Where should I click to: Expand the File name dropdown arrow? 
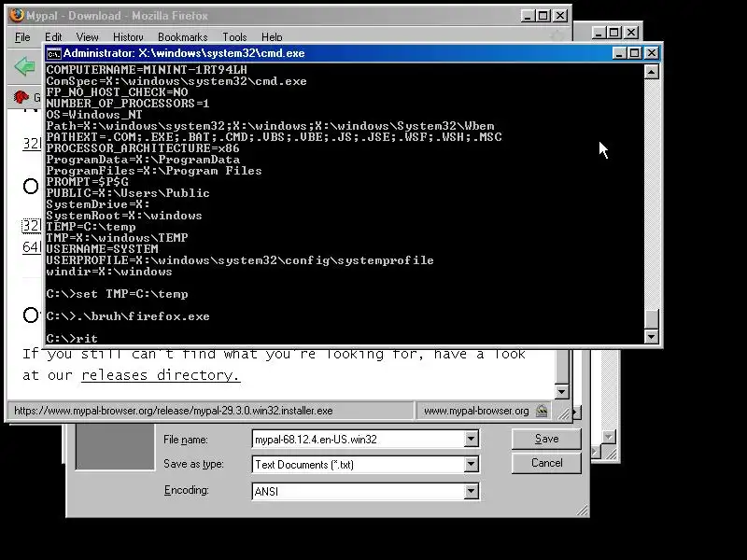pyautogui.click(x=471, y=439)
